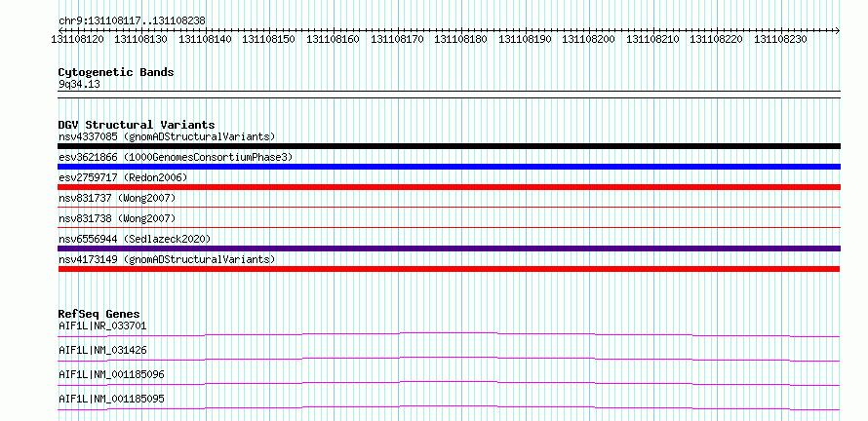
Task: Click the red bar for nsv4173149
Action: coord(449,269)
